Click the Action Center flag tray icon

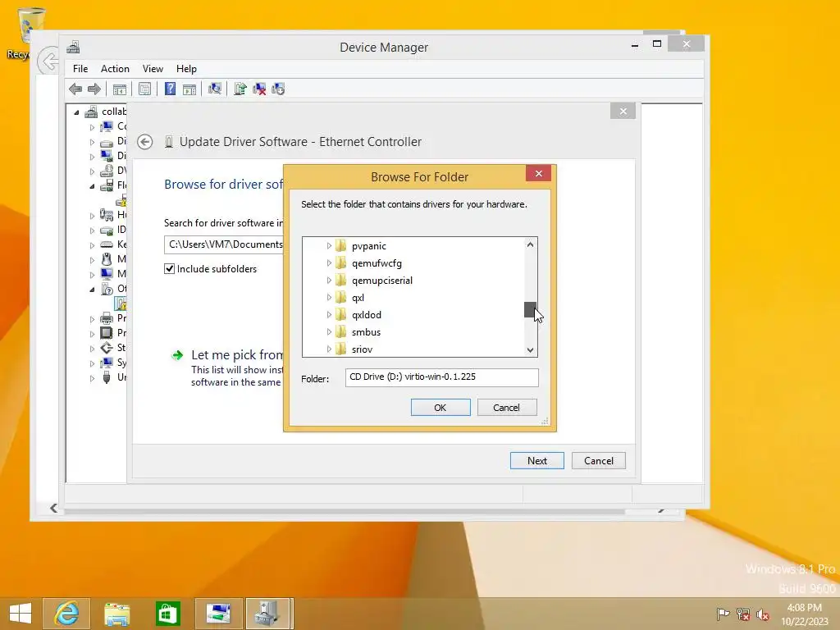[723, 614]
